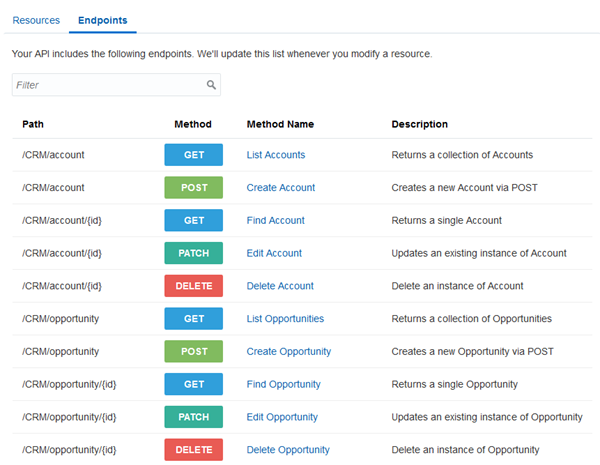Click 'Creates a new Account via POST' description
600x465 pixels.
click(x=464, y=188)
